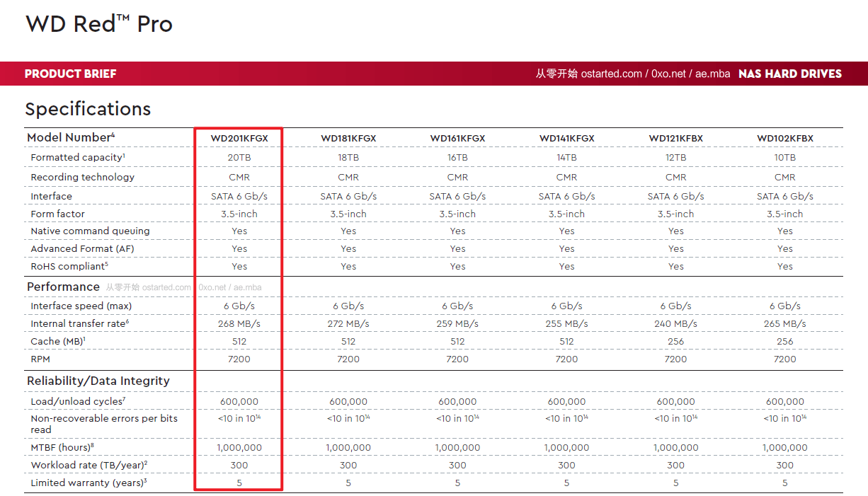This screenshot has height=496, width=868.
Task: Click the Workload rate (TB/year) label
Action: click(89, 465)
